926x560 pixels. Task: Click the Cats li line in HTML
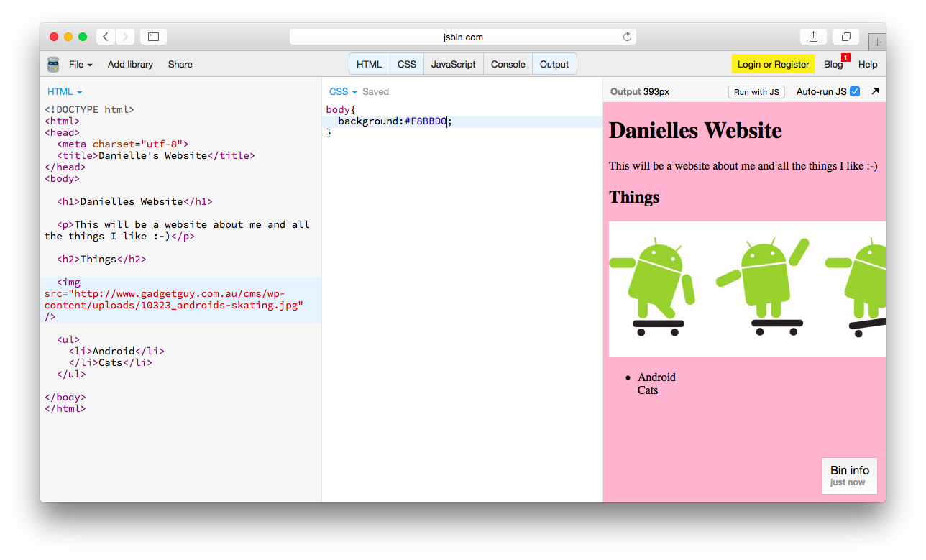pos(111,362)
